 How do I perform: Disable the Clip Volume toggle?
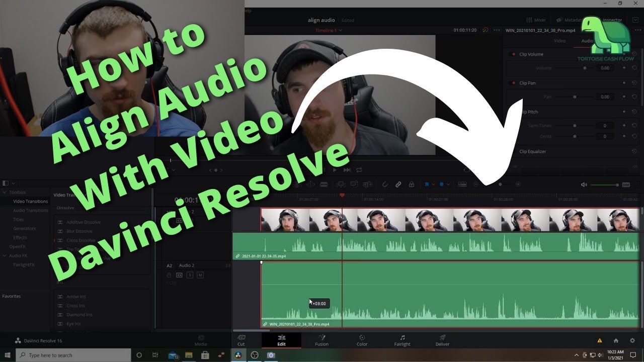(x=513, y=54)
